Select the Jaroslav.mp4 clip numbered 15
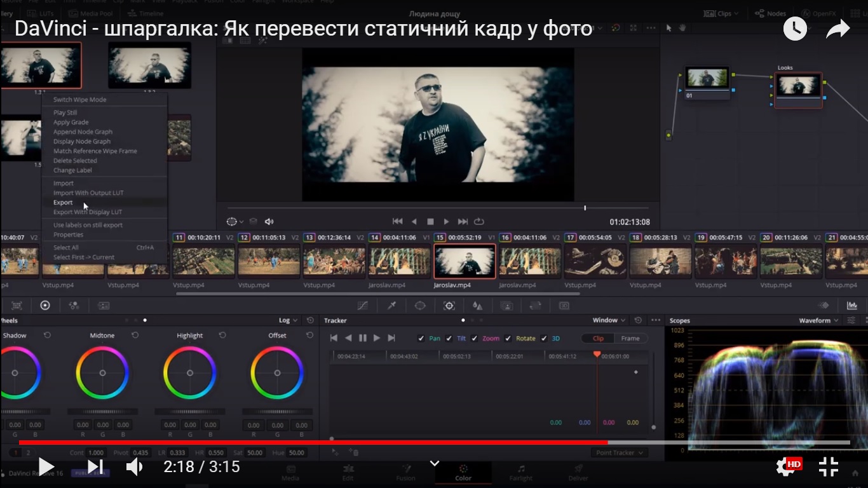This screenshot has width=868, height=488. click(x=464, y=261)
